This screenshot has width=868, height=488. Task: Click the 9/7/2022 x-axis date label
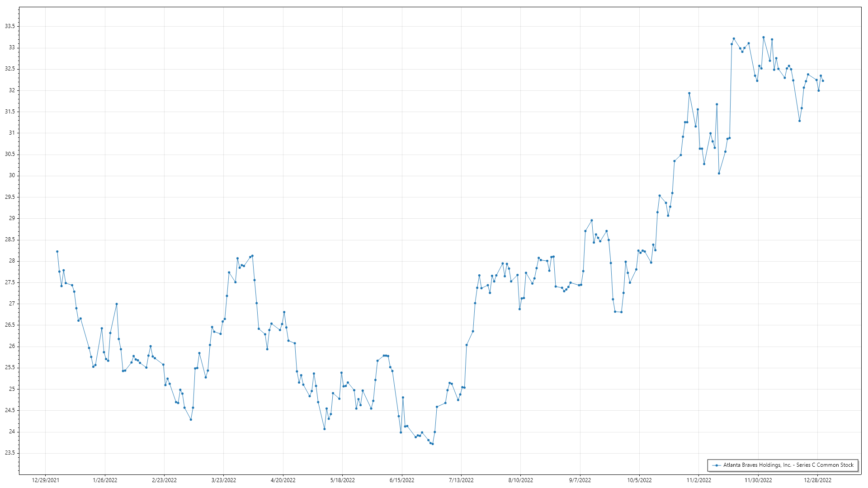[580, 480]
